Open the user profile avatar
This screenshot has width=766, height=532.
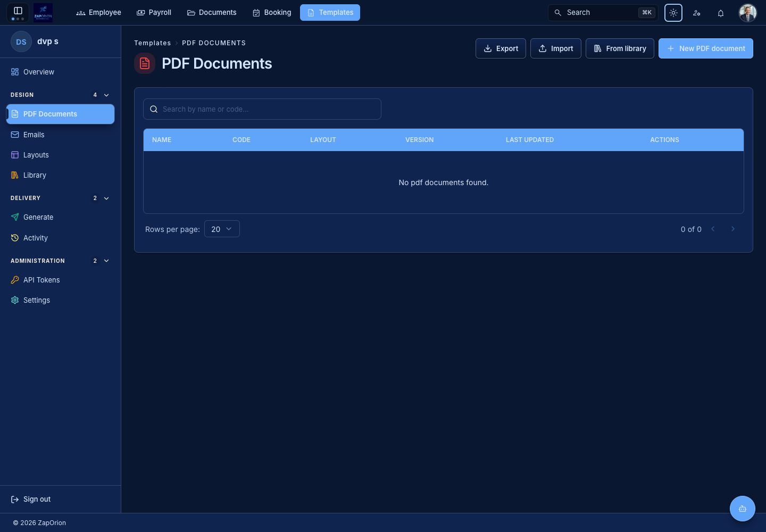(x=748, y=13)
